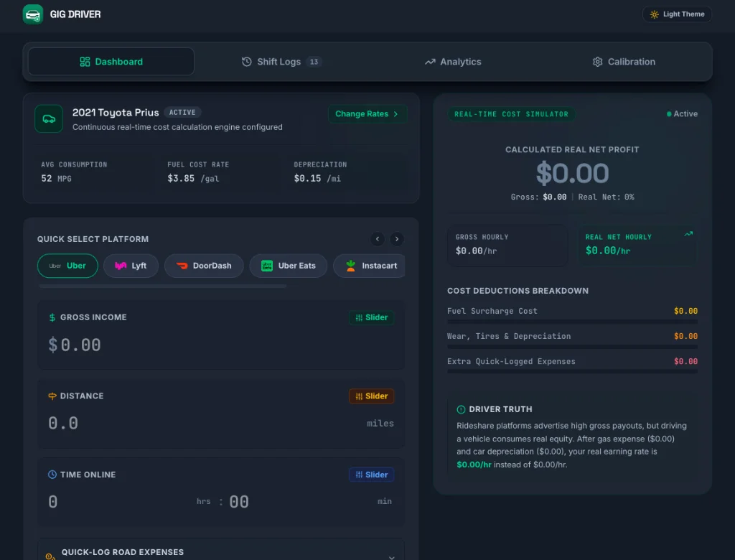Click the Fuel Surcharge Cost $0.00 amount
735x560 pixels.
pos(685,311)
